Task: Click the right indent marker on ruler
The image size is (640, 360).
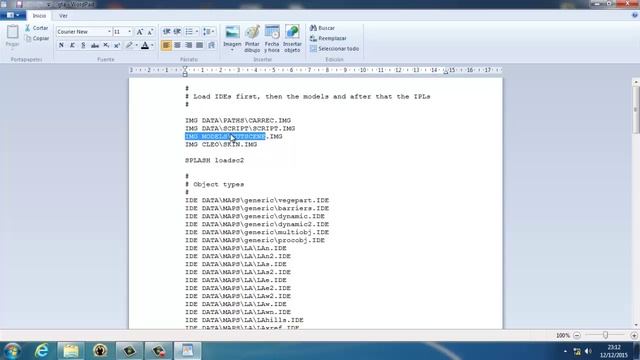Action: (x=446, y=73)
